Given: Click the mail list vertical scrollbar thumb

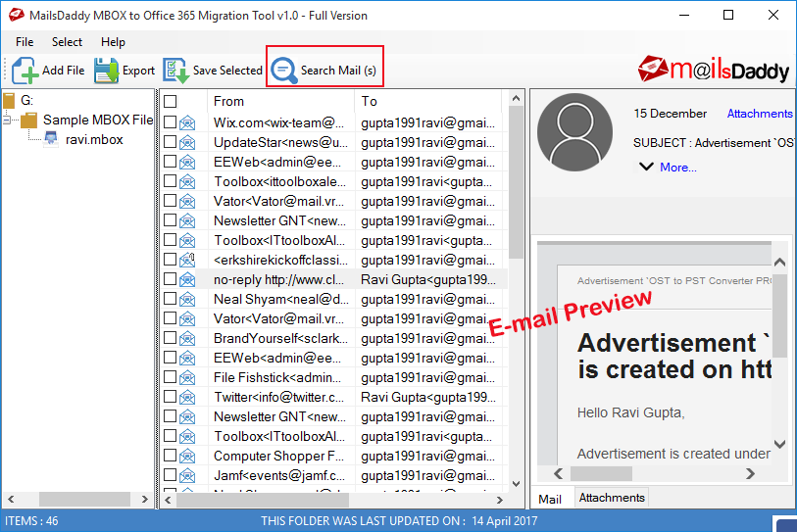Looking at the screenshot, I should (516, 182).
